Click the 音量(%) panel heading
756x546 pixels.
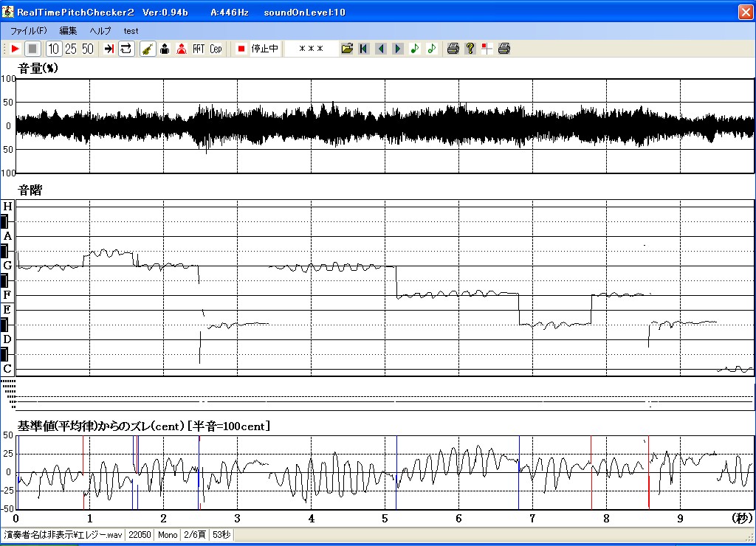point(38,69)
